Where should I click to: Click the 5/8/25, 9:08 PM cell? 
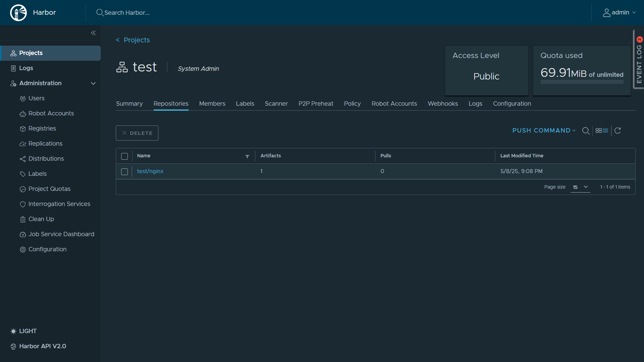522,171
